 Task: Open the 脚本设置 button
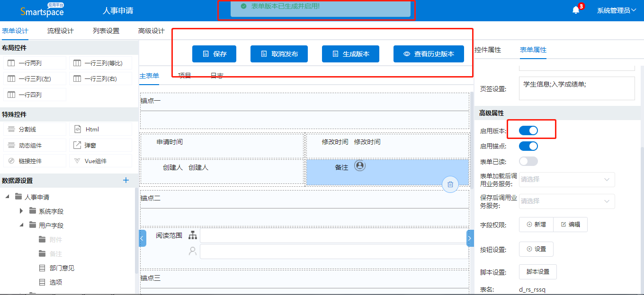pos(538,272)
